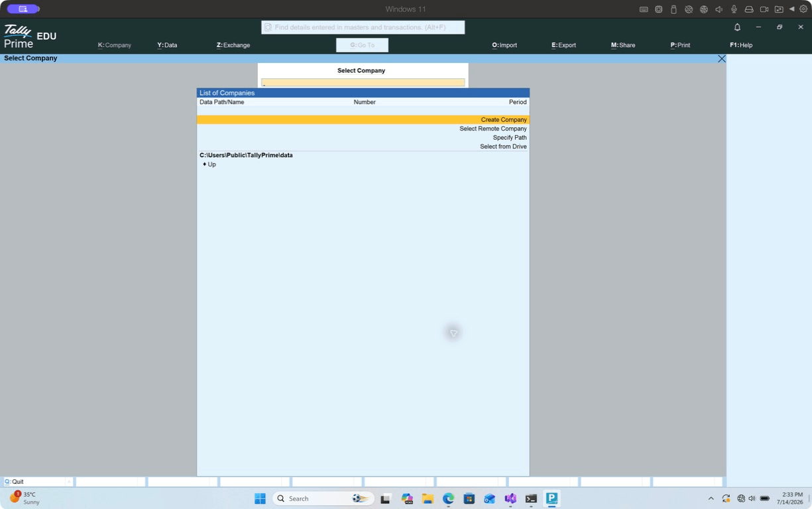Open the K:Company menu
Screen dimensions: 812x509
[x=115, y=45]
